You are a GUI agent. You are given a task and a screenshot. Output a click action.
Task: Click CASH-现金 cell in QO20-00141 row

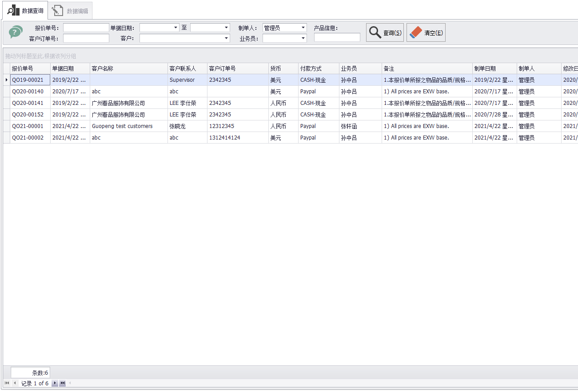[x=319, y=103]
